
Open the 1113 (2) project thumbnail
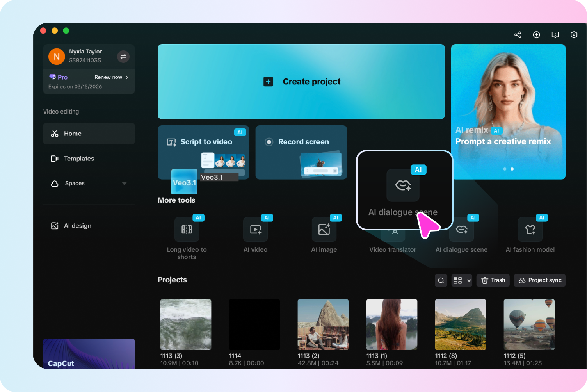pos(323,324)
